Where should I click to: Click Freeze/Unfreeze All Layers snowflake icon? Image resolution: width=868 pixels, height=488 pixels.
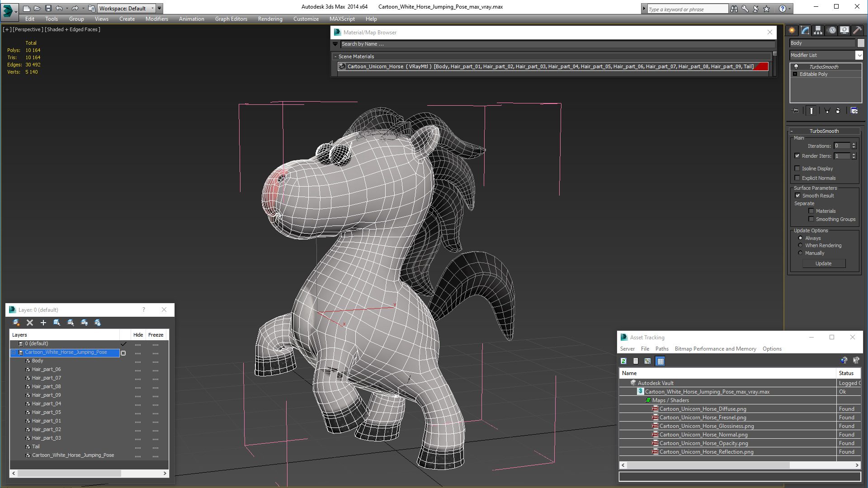pos(98,323)
